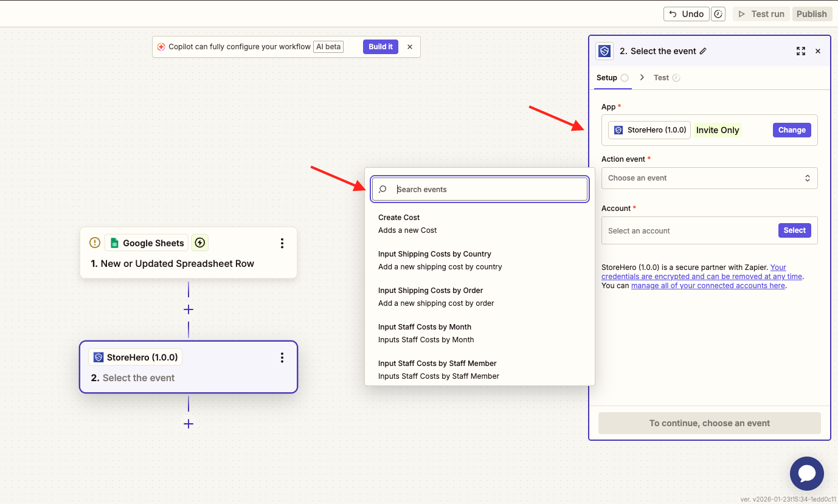The image size is (838, 504).
Task: Click the Copilot sparkle icon in banner
Action: pyautogui.click(x=161, y=47)
